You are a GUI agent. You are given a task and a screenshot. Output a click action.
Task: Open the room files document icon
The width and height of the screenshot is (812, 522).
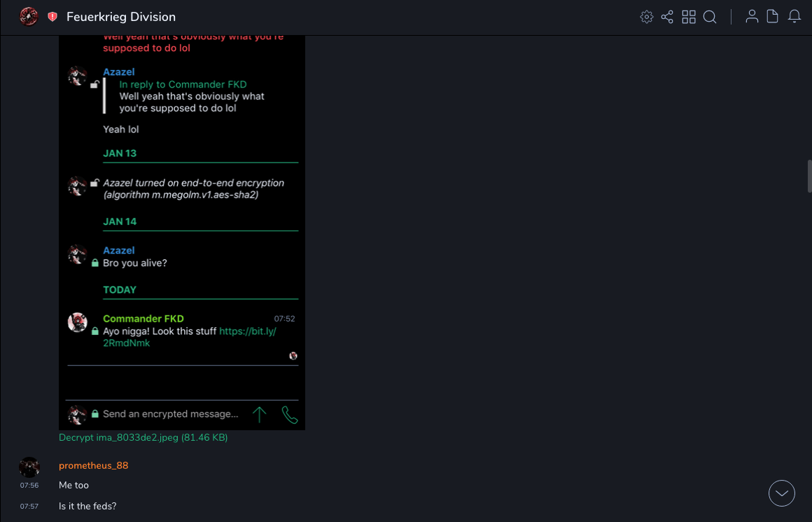tap(772, 17)
